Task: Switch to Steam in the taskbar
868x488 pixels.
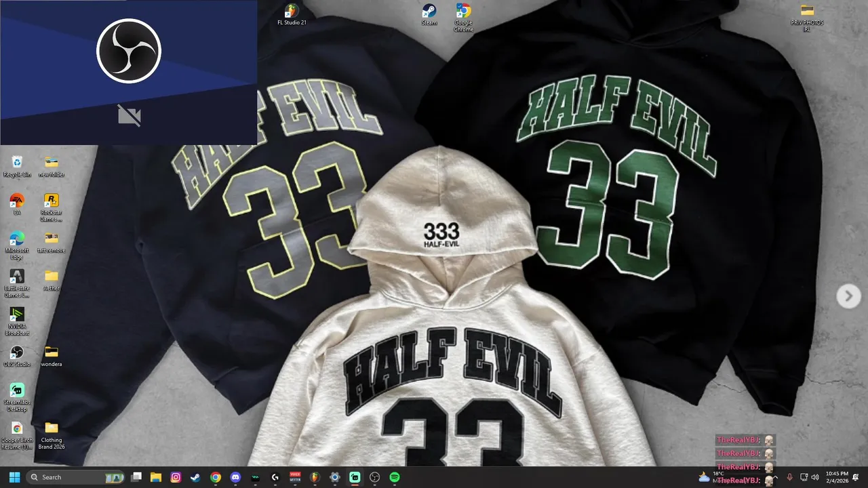Action: pos(195,477)
